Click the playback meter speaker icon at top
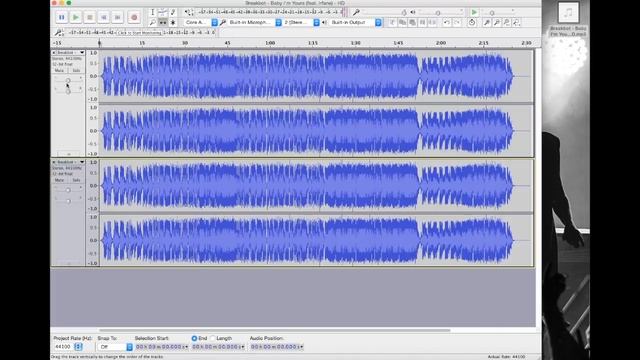 coord(189,12)
